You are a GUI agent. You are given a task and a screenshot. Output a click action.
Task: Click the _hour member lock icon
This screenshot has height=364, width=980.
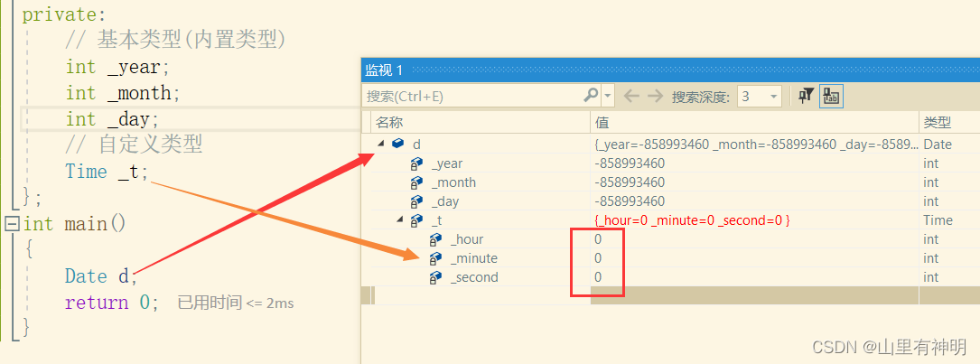(x=436, y=239)
